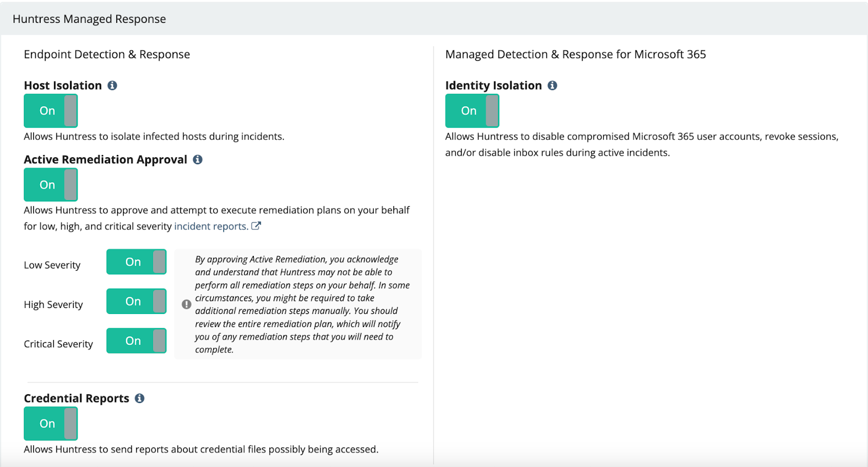Click the 'disable compromised Microsoft 365 user accounts' description

[x=642, y=144]
